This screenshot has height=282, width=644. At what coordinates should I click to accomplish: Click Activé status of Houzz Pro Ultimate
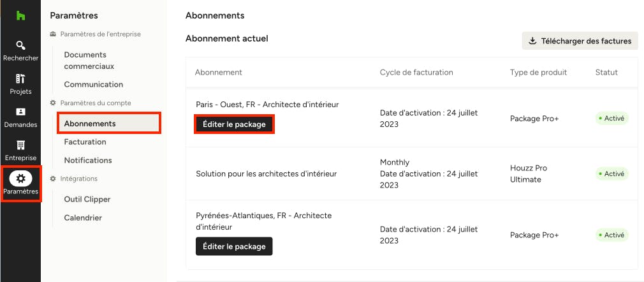(612, 174)
